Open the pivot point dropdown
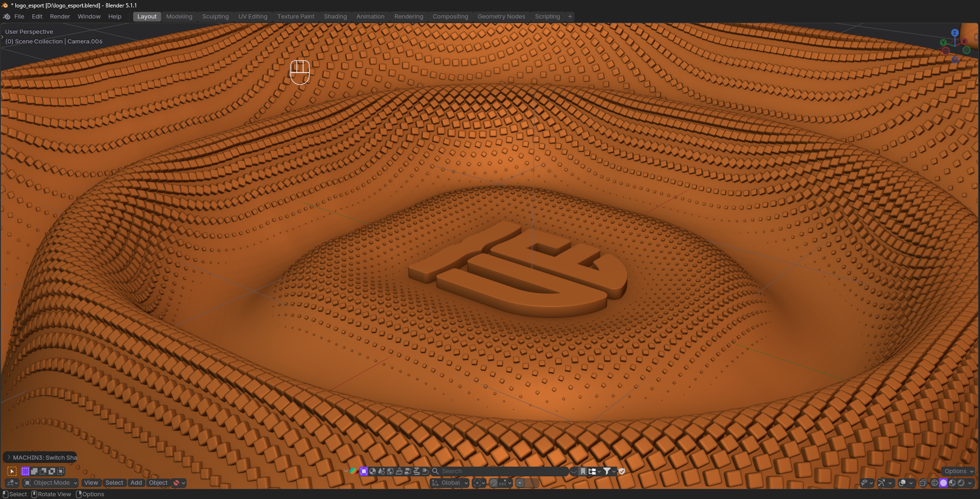The width and height of the screenshot is (980, 499). pos(479,483)
